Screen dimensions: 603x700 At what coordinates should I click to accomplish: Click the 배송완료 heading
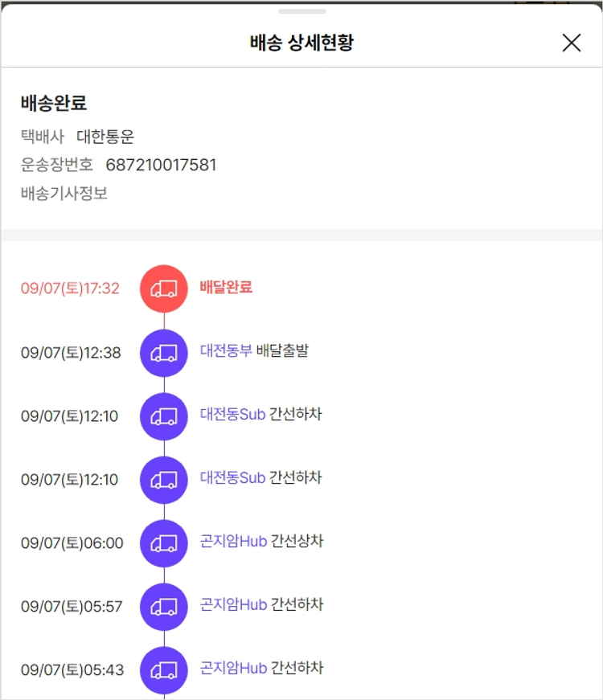point(54,104)
